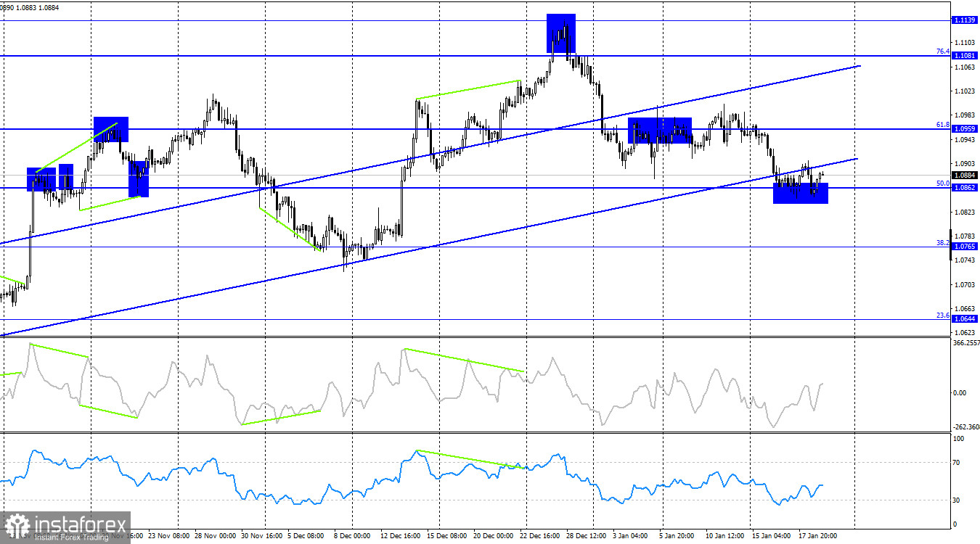Click the 1.0623 price axis value
Viewport: 980px width, 544px height.
[965, 331]
